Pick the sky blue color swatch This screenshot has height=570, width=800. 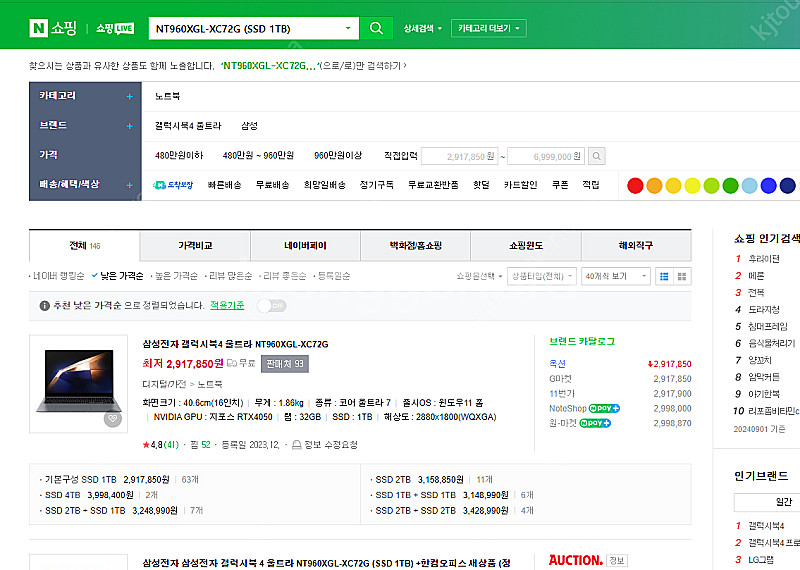pyautogui.click(x=749, y=186)
